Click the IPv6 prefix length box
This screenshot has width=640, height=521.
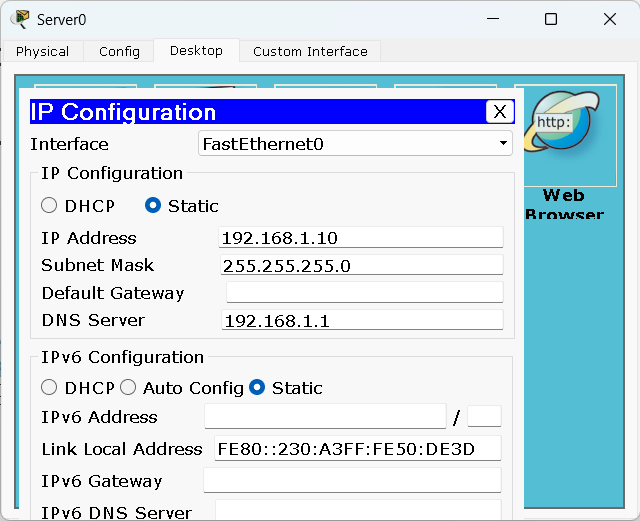[484, 416]
